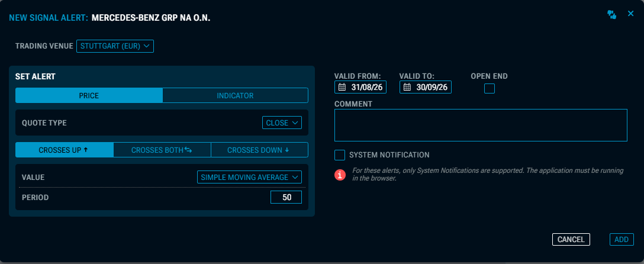Tick the System Notification checkbox
Viewport: 644px width, 264px height.
[340, 155]
